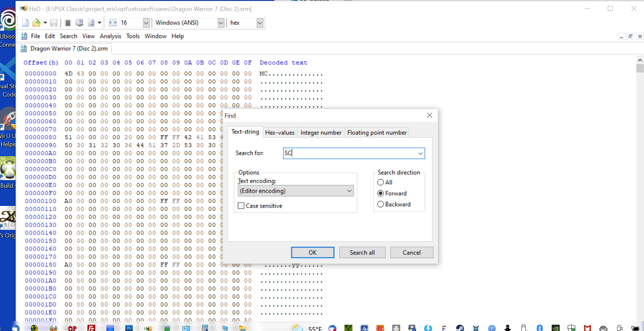Click the Bluetooth tray icon
Viewport: 644px width, 331px height.
[x=540, y=328]
